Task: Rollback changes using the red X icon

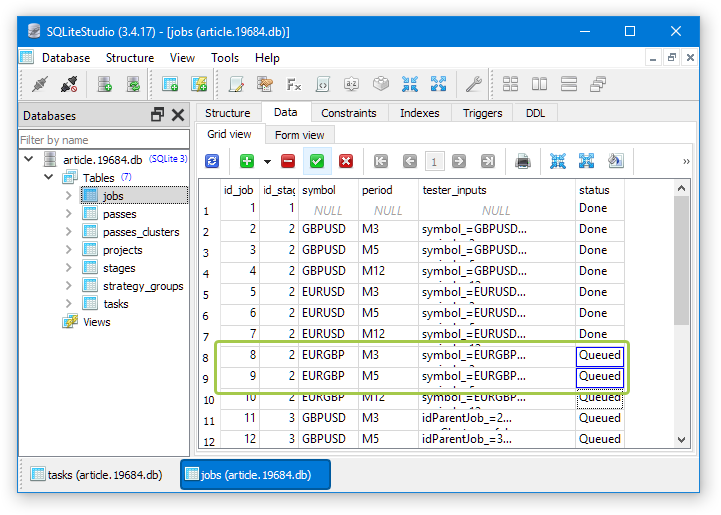Action: (x=346, y=161)
